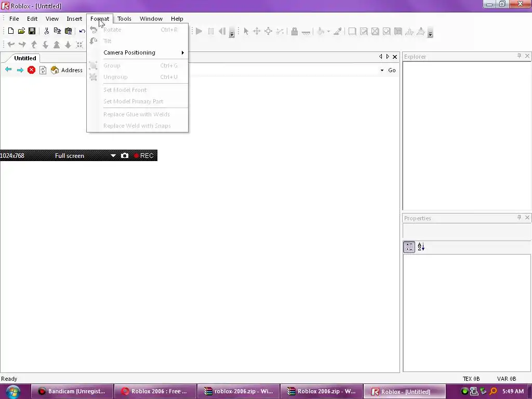
Task: Expand the Camera Positioning submenu
Action: coord(137,52)
